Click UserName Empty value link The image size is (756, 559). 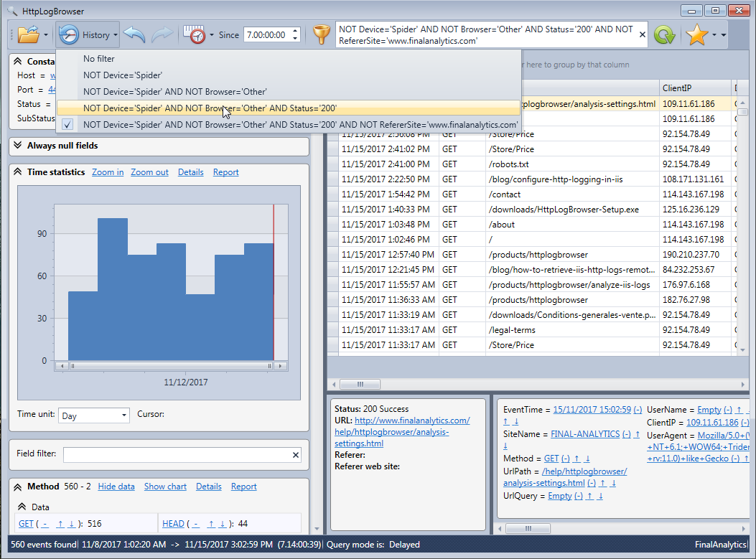[x=709, y=410]
